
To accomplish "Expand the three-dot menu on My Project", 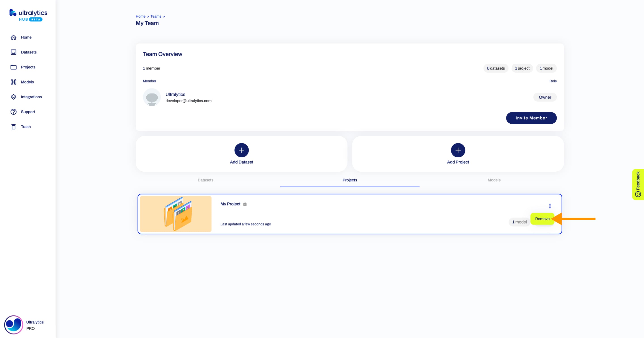I will 550,206.
